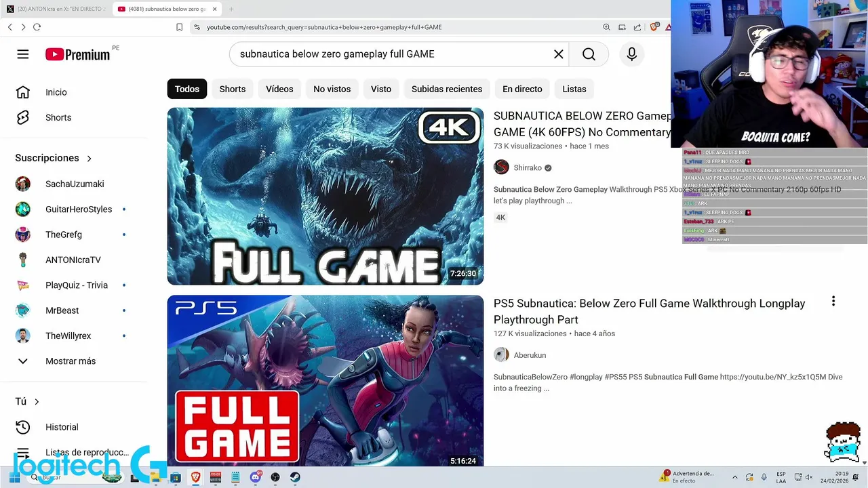Click the magnifier search button
The image size is (868, 488).
point(589,54)
